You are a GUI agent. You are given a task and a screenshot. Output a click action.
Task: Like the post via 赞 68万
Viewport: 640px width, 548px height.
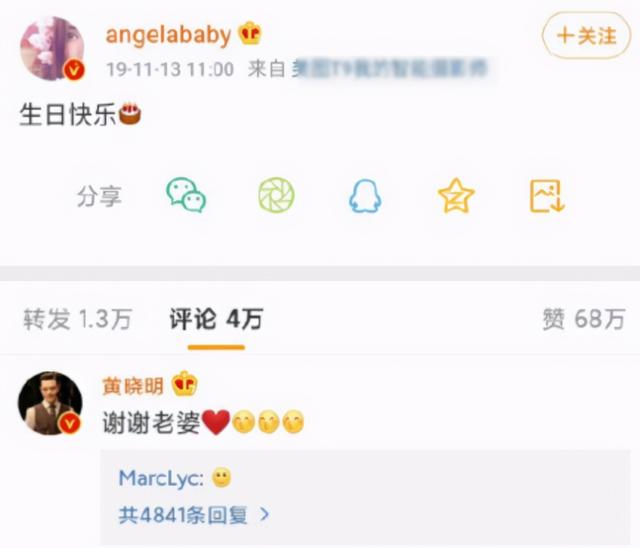pos(584,319)
